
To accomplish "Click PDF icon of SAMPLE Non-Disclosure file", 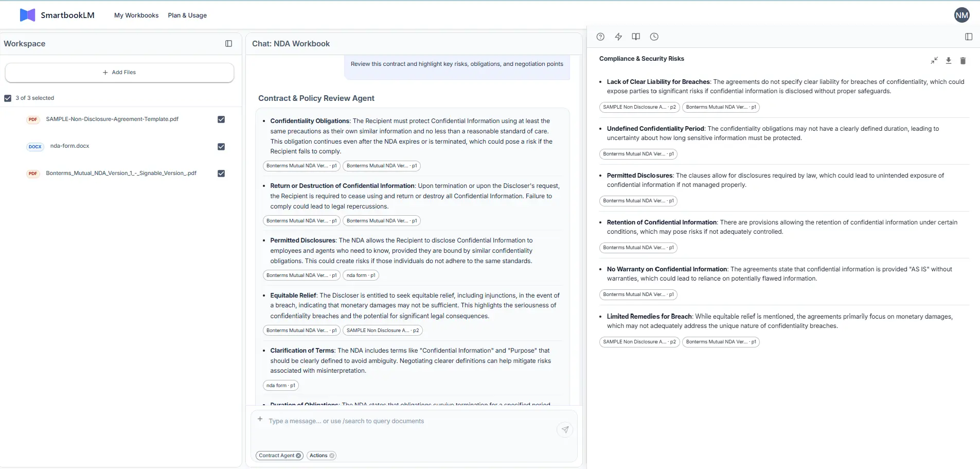I will (33, 119).
